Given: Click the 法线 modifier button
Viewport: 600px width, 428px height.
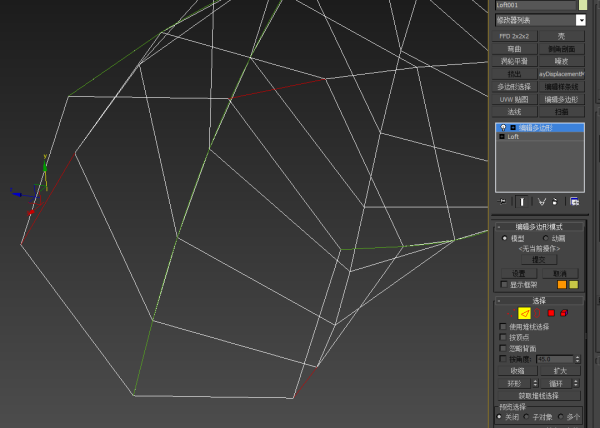Looking at the screenshot, I should pos(514,112).
